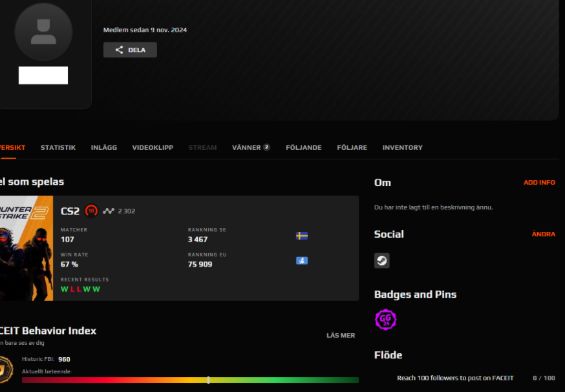
Task: Go to the Videoklipp tab
Action: (153, 148)
